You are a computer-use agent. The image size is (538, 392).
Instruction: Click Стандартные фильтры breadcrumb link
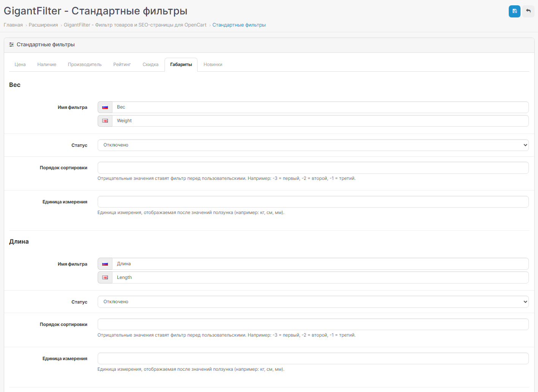(239, 25)
